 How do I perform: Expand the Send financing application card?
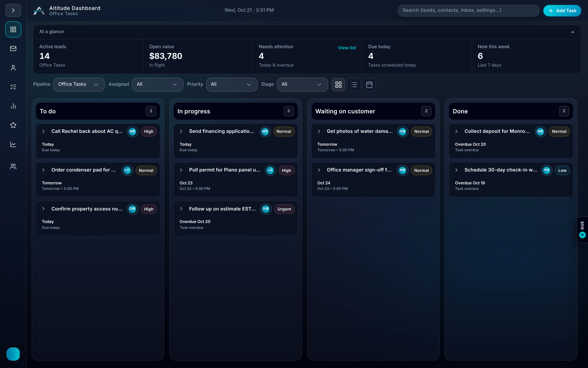click(x=181, y=131)
